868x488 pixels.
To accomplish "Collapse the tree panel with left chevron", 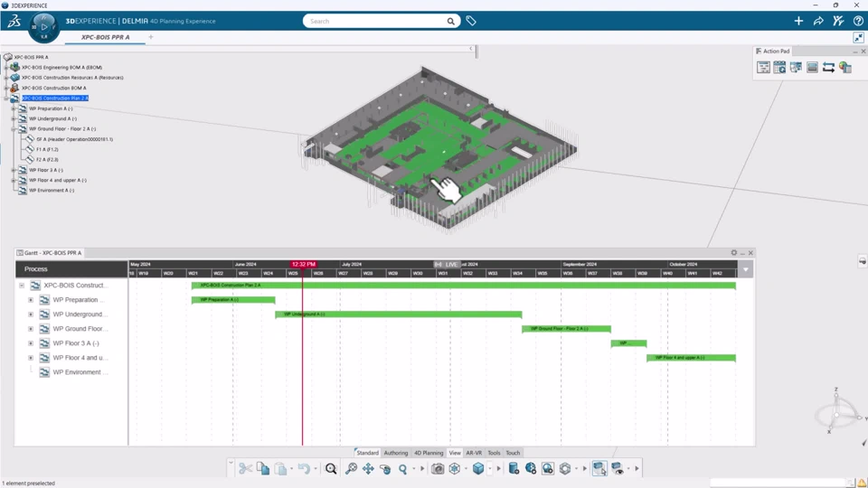I will (x=471, y=49).
